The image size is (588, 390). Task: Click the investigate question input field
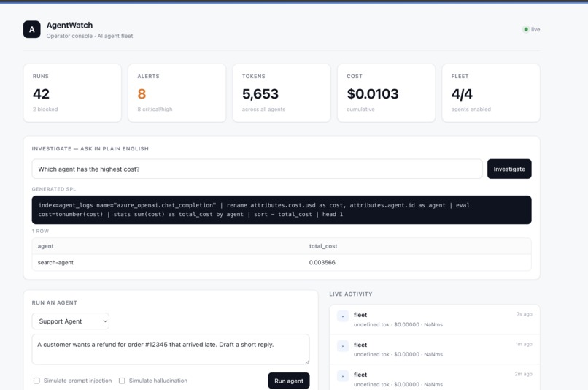258,169
